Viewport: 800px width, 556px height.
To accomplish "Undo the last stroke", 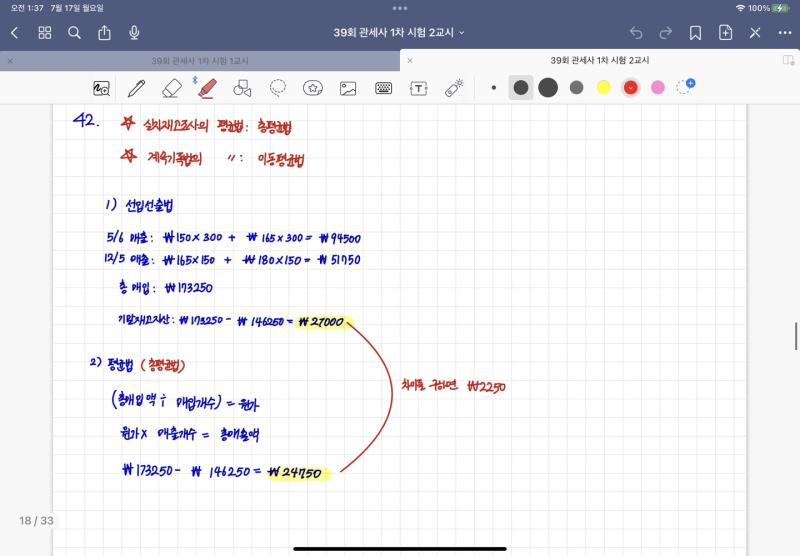I will (636, 33).
